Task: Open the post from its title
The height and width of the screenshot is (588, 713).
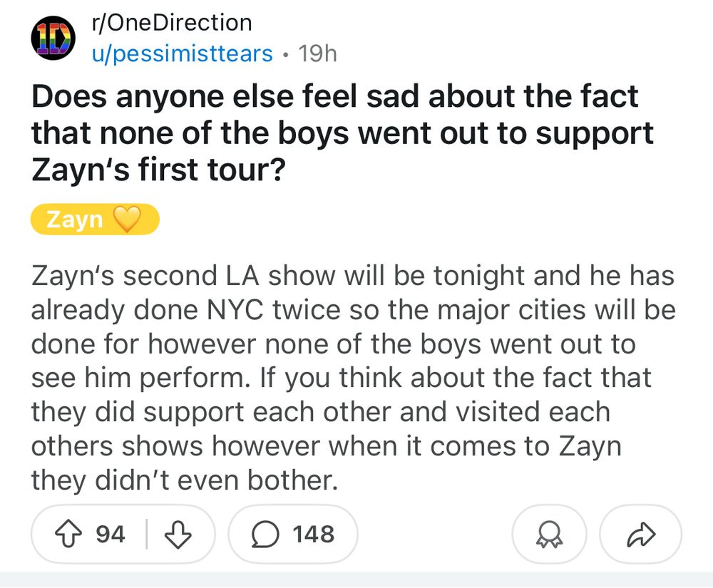Action: pos(335,132)
